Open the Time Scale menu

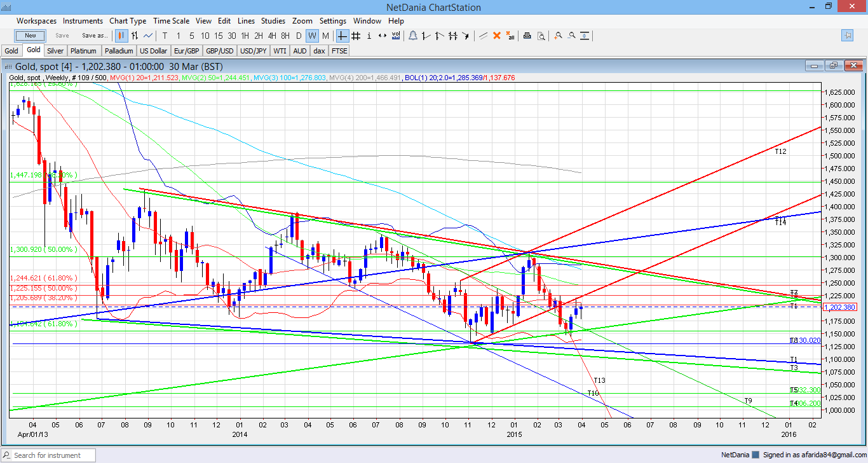pyautogui.click(x=172, y=21)
